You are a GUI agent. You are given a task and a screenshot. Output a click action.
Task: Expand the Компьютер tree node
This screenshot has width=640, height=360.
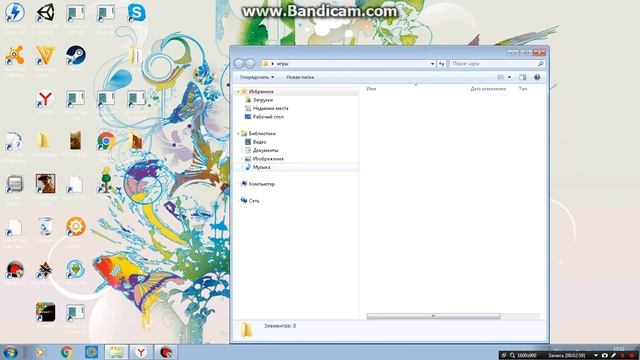(x=239, y=184)
